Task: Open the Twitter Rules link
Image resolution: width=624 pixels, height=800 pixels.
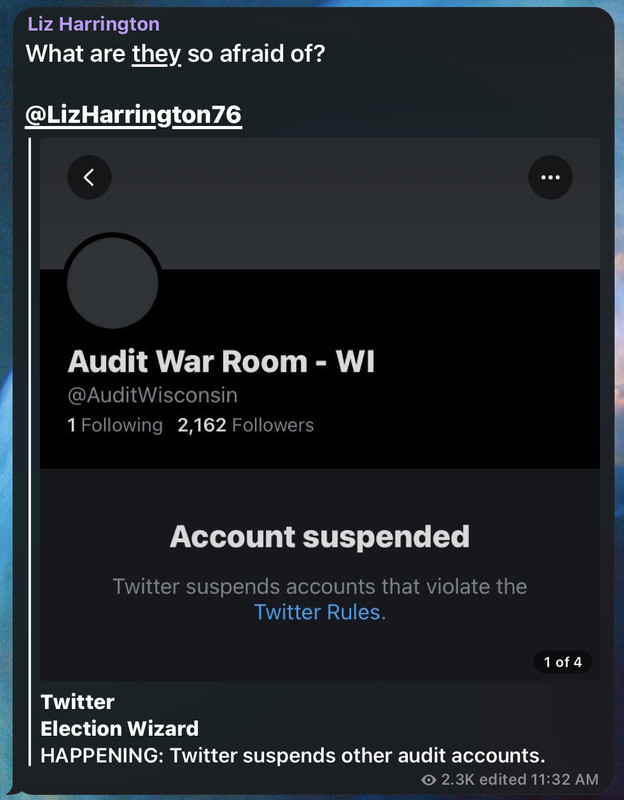Action: pos(317,612)
